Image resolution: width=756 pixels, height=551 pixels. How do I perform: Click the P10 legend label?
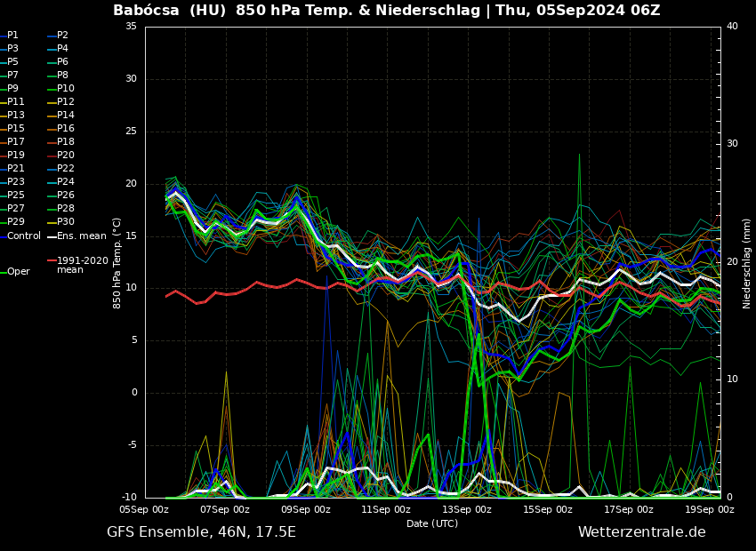65,89
